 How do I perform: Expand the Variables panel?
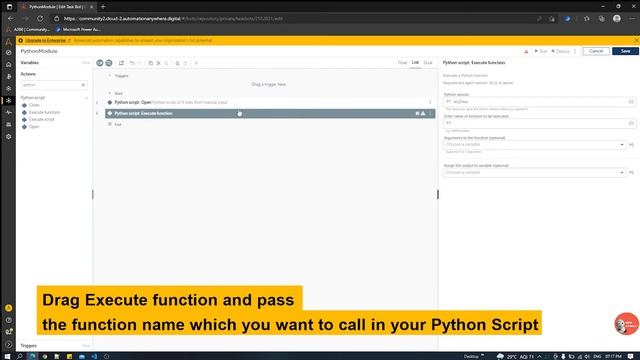point(85,62)
